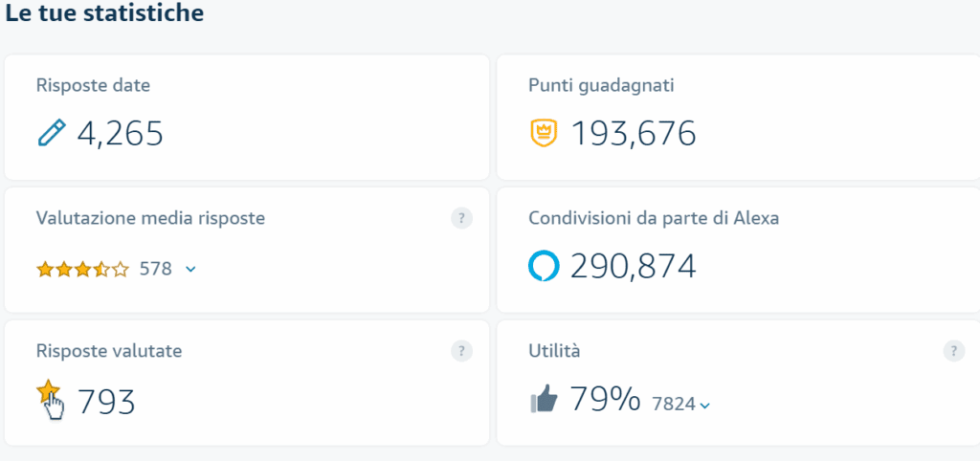Open help icon for Risposte valutate
The width and height of the screenshot is (980, 461).
coord(461,351)
